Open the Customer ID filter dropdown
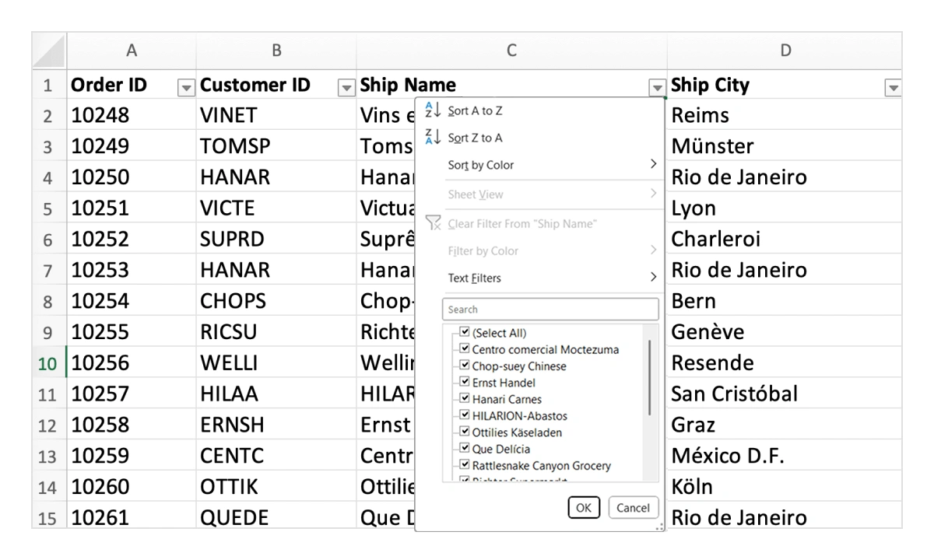Viewport: 934px width, 560px height. tap(346, 88)
